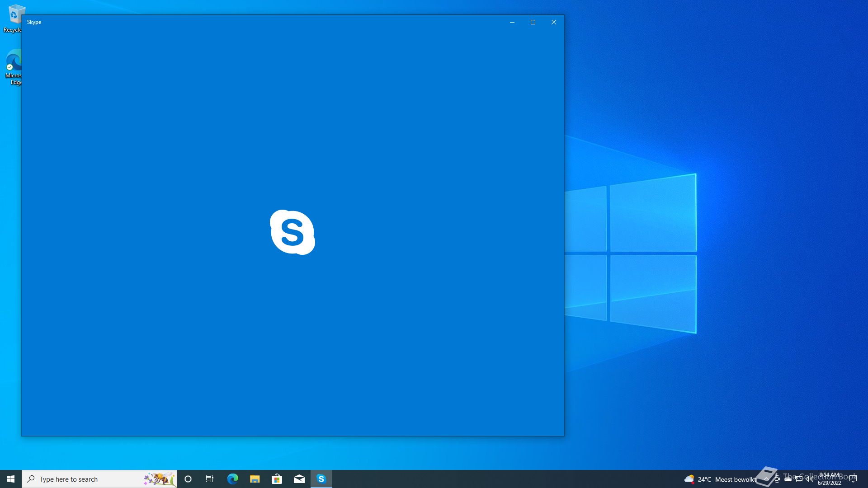Click the search highlights bee illustration
The image size is (868, 488).
(159, 479)
